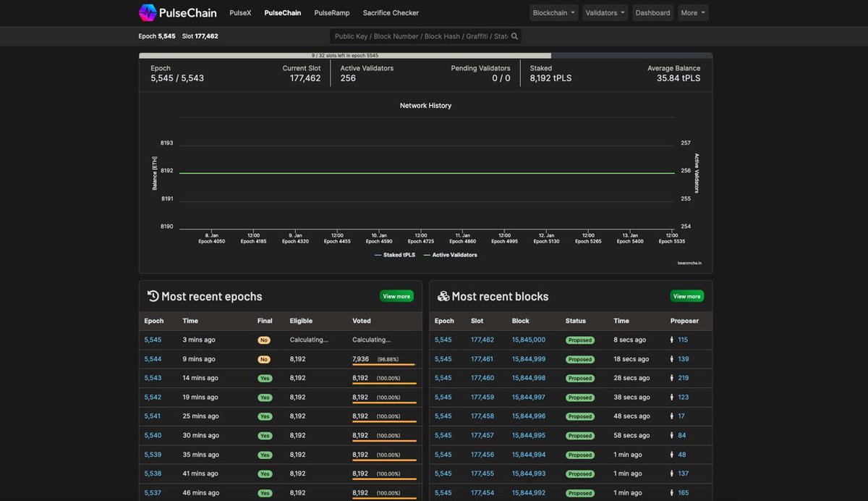Click the proposer person icon next to 84
868x501 pixels.
point(672,436)
